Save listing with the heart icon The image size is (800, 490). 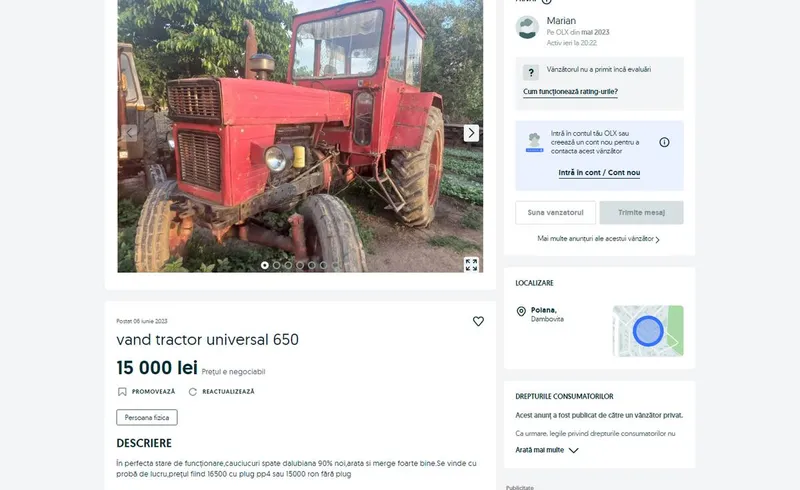478,321
